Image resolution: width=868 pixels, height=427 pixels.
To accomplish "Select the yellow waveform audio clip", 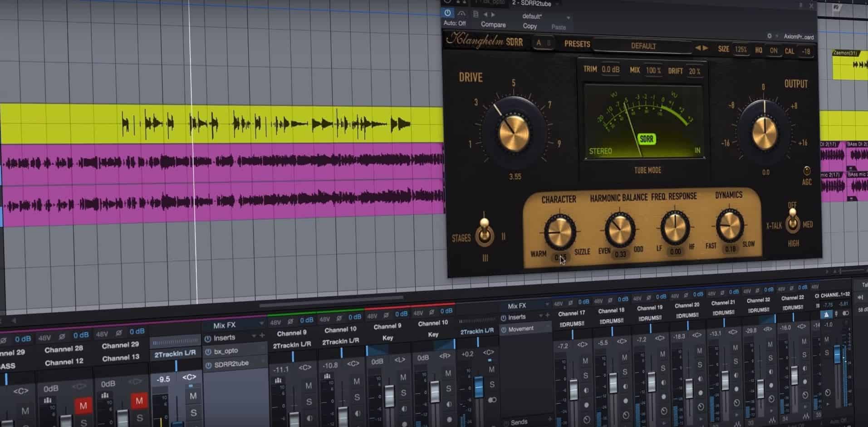I will 227,123.
